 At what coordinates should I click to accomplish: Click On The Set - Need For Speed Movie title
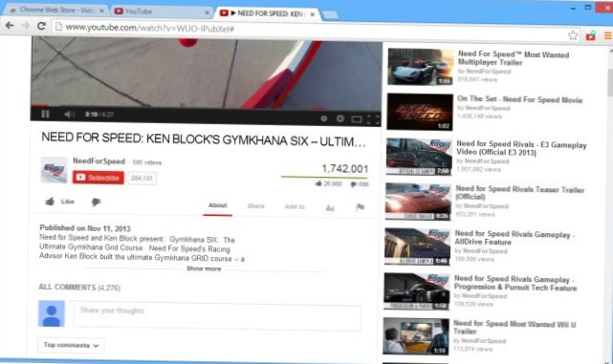pyautogui.click(x=519, y=99)
